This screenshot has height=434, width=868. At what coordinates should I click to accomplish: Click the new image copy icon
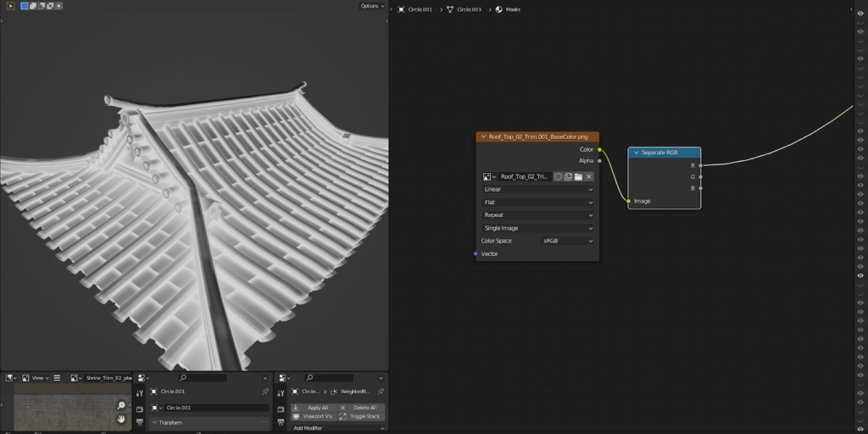(x=569, y=176)
